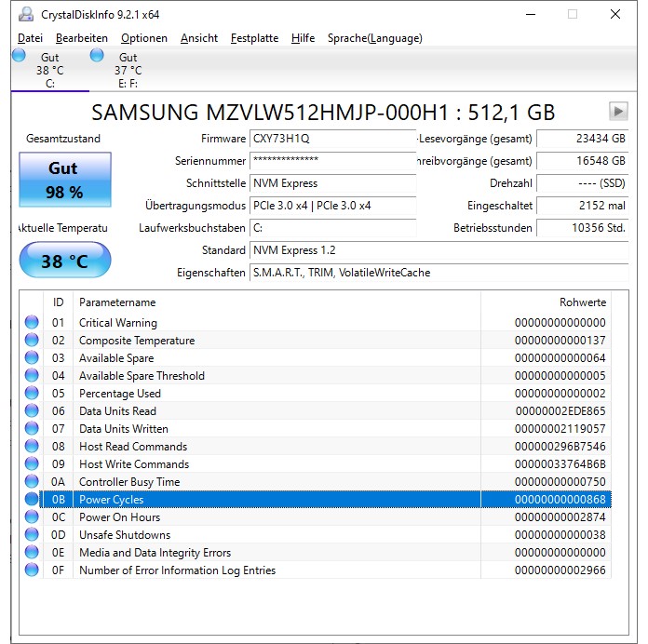
Task: Click the Laufwerksbuchstaben field C:
Action: tap(332, 228)
